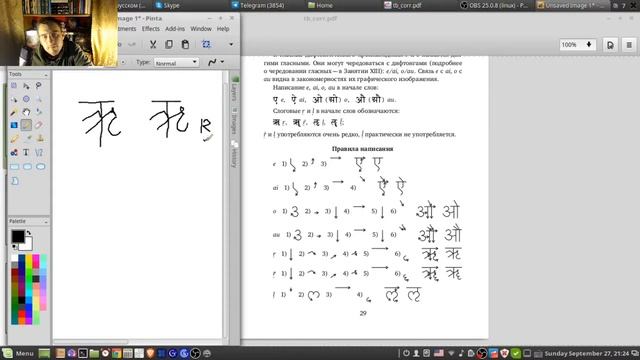640x360 pixels.
Task: Click the swap colors arrow in Palette
Action: tap(29, 233)
